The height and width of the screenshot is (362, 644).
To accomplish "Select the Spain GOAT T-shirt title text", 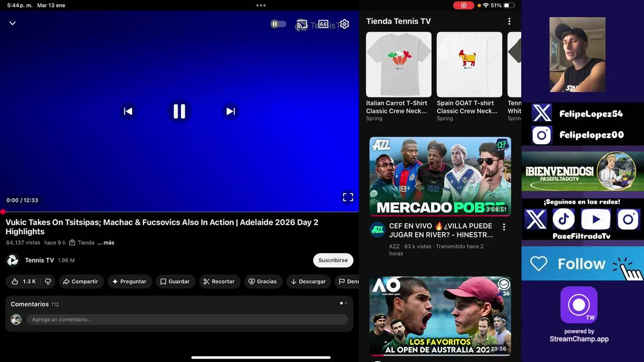I will [x=467, y=107].
